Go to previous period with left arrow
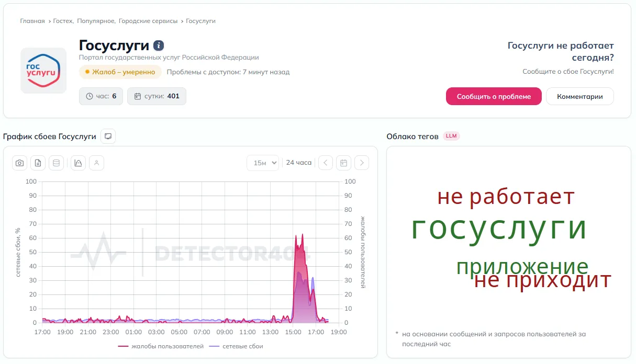The height and width of the screenshot is (364, 636). [x=326, y=163]
